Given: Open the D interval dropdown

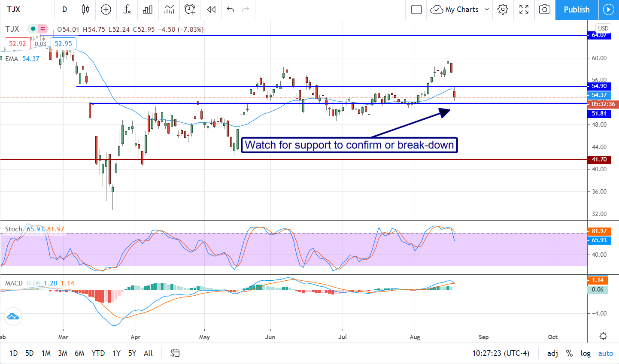Looking at the screenshot, I should click(64, 9).
